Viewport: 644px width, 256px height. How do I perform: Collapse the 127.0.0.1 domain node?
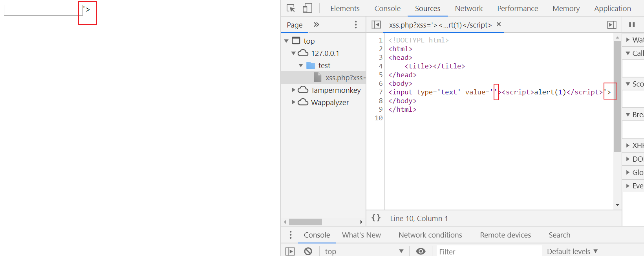pyautogui.click(x=293, y=53)
